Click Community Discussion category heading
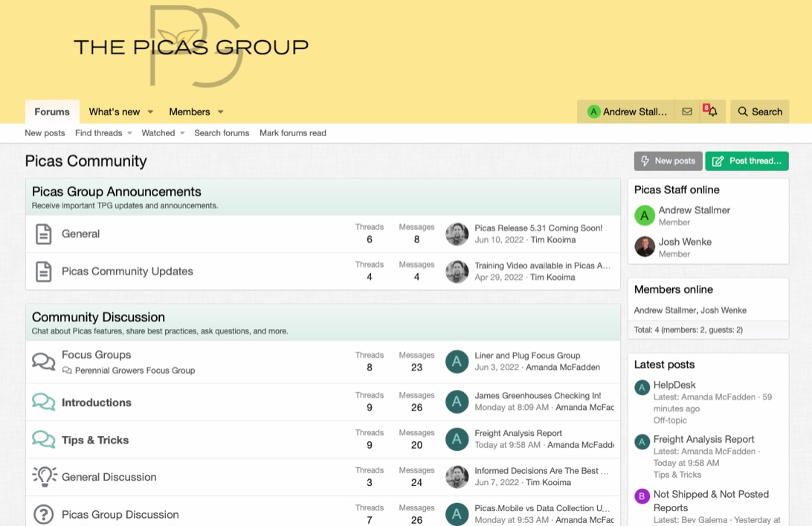 (98, 317)
